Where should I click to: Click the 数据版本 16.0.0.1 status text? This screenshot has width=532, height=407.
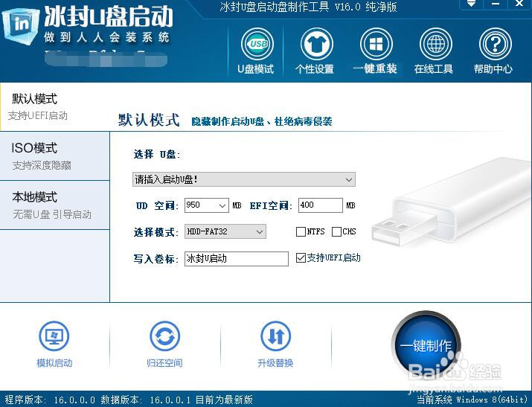pyautogui.click(x=145, y=400)
